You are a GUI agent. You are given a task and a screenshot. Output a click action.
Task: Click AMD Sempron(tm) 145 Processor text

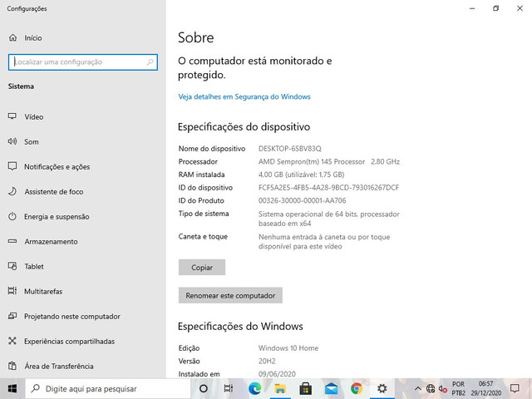[312, 162]
